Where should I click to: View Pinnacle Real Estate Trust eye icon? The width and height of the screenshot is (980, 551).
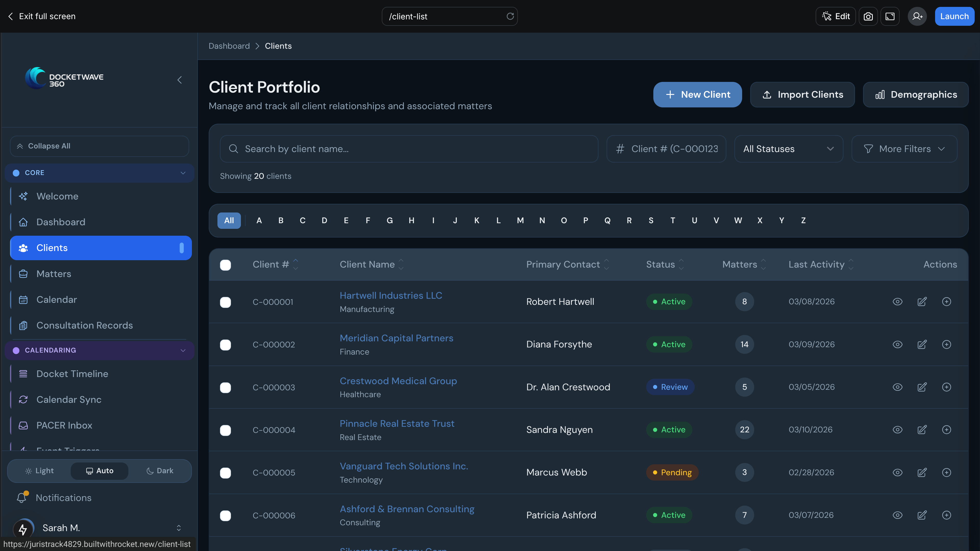coord(898,430)
